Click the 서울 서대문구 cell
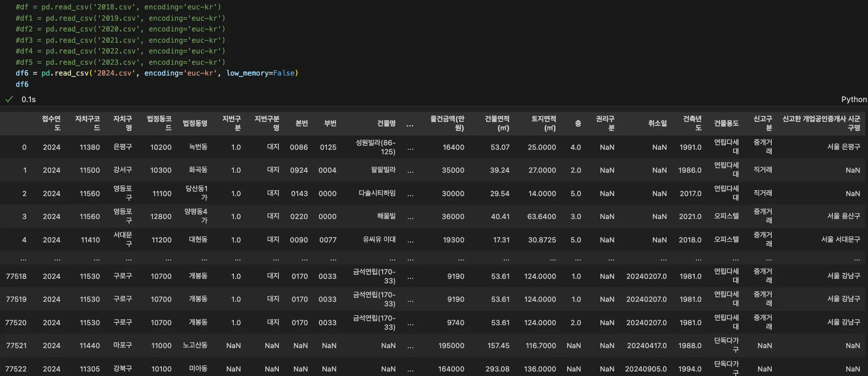 pos(841,239)
